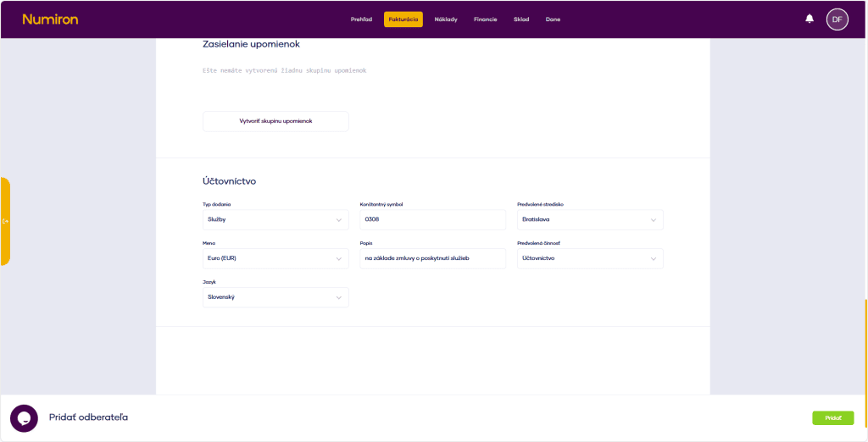
Task: Open the Predvolené stredisko dropdown
Action: tap(590, 219)
